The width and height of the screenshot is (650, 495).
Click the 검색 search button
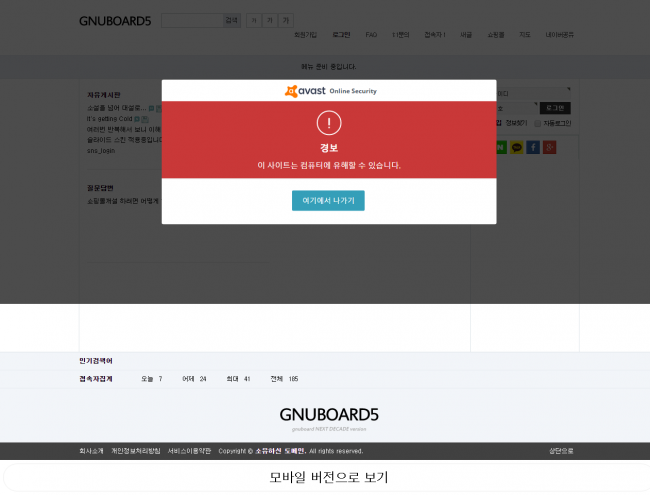pyautogui.click(x=231, y=20)
